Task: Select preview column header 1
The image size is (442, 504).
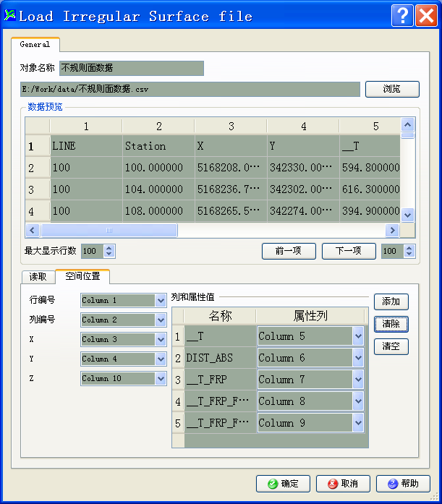Action: click(86, 126)
